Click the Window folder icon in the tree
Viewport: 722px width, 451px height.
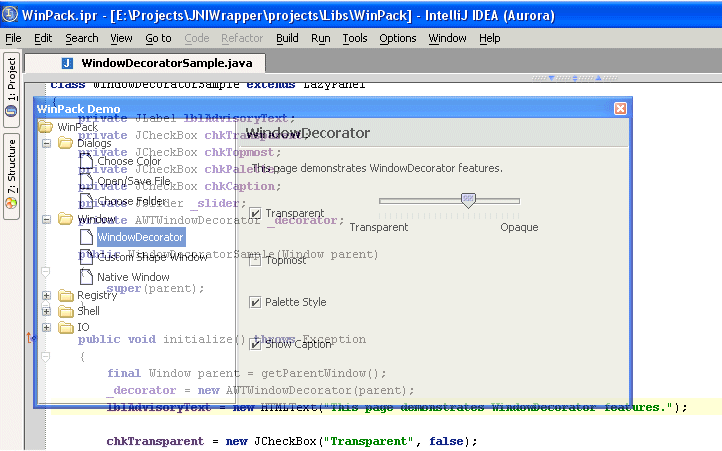[65, 219]
